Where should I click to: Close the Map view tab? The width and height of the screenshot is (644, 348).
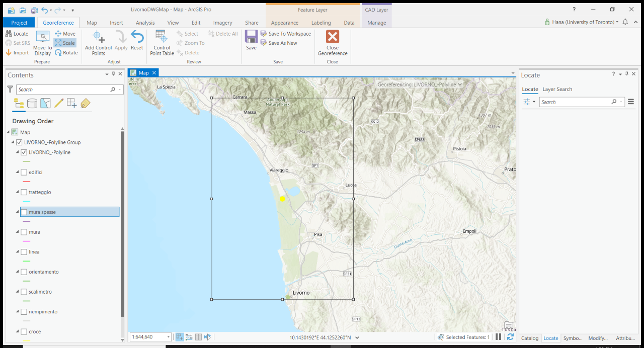(154, 72)
